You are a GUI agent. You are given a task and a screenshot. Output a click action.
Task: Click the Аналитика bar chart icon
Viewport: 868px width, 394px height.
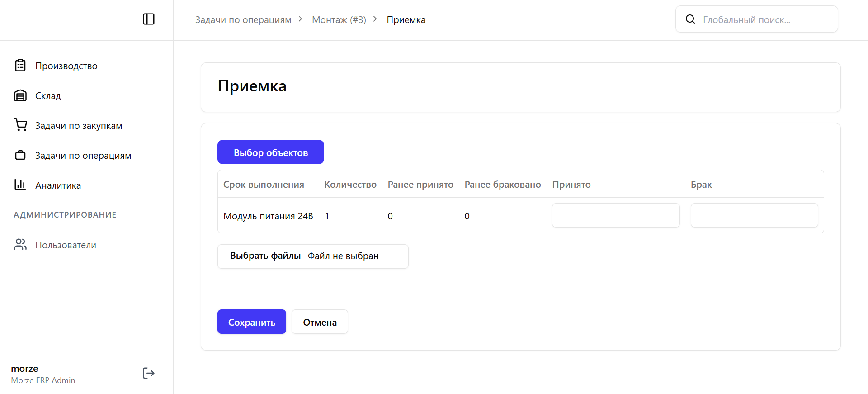[20, 185]
